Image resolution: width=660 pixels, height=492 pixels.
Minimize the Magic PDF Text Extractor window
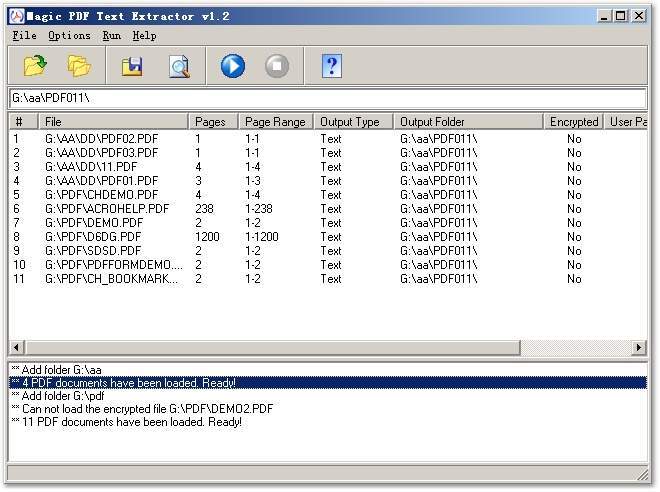(604, 16)
